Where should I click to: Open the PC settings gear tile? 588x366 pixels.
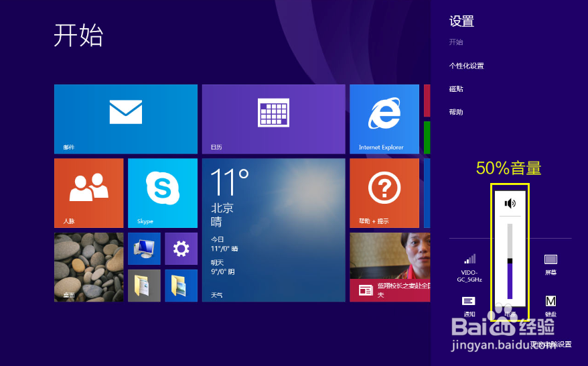point(181,249)
